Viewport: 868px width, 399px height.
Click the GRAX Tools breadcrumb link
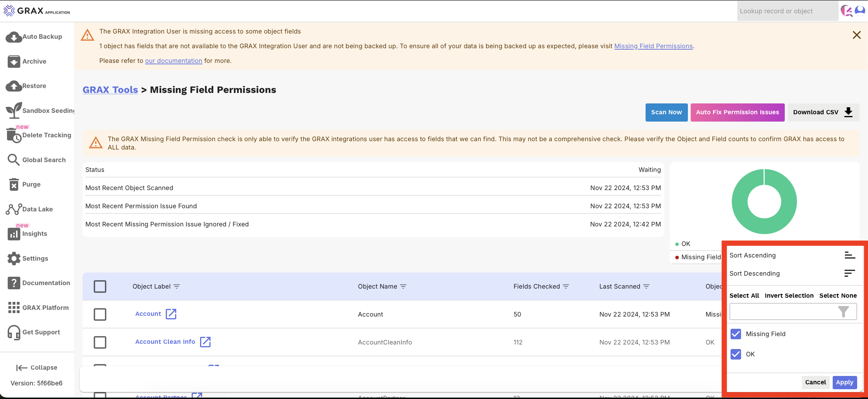click(110, 89)
